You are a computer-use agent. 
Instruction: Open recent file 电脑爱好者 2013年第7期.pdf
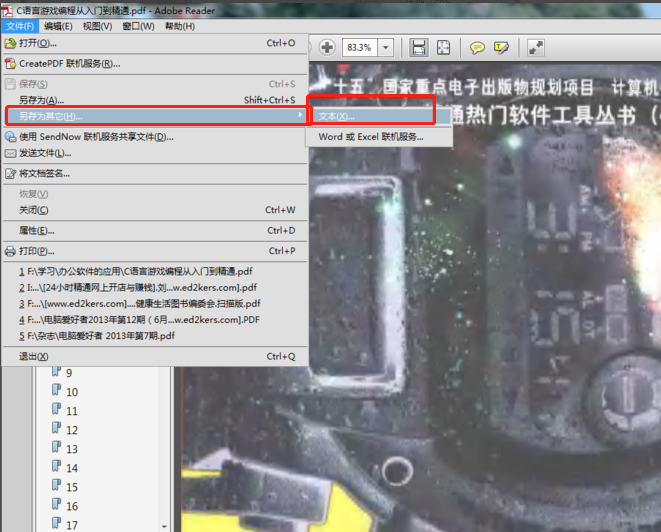(x=100, y=336)
